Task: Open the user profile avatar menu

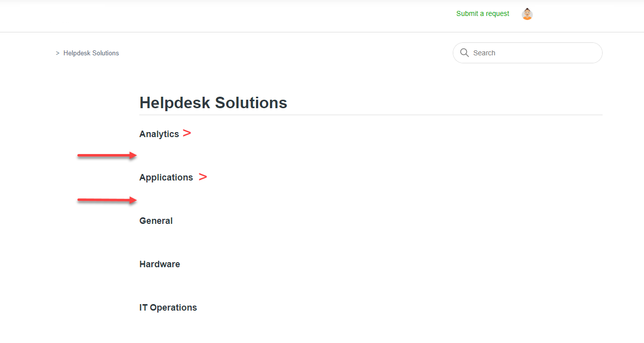Action: [x=527, y=14]
